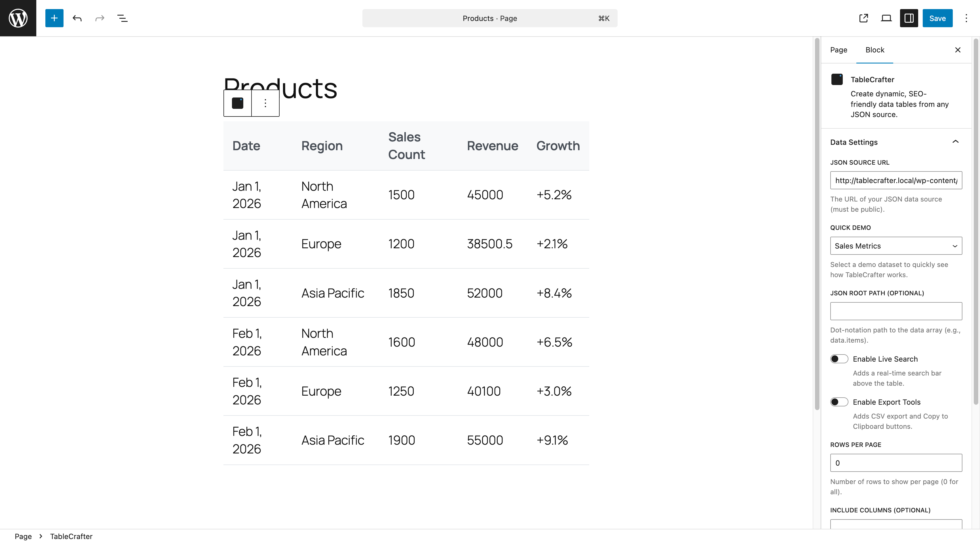This screenshot has width=980, height=543.
Task: Click the Page breadcrumb link
Action: coord(23,536)
